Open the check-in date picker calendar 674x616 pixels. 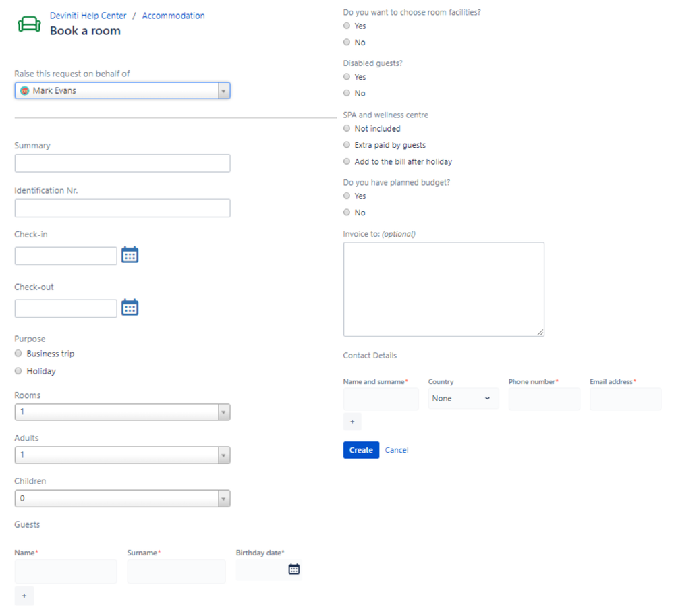(130, 255)
